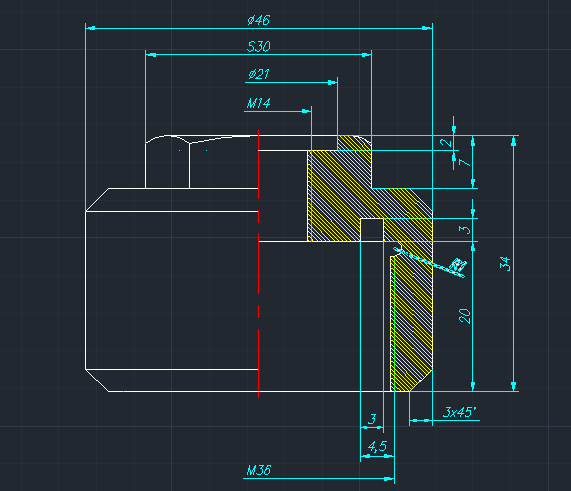Select the 4,5 horizontal dimension text
Viewport: 571px width, 491px height.
tap(377, 446)
